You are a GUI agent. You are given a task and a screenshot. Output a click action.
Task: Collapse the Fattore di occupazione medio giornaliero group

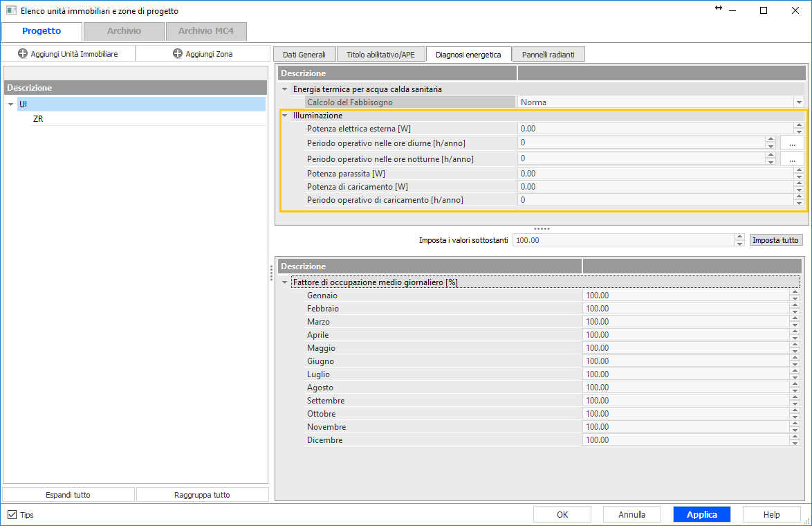click(284, 282)
